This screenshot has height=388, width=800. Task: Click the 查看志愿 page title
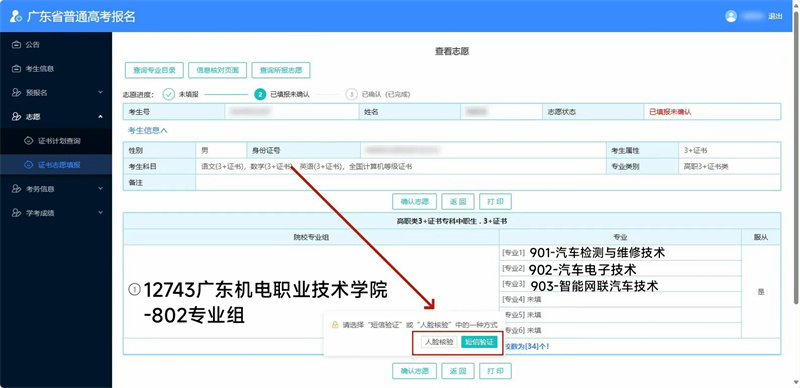(452, 51)
